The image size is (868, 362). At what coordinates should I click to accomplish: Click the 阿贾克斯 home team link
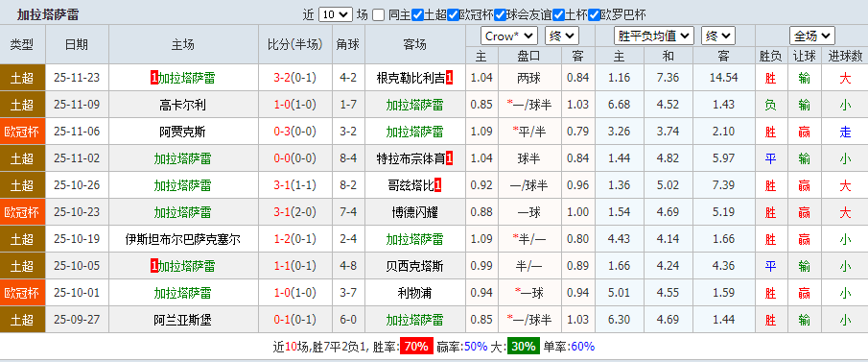click(183, 132)
